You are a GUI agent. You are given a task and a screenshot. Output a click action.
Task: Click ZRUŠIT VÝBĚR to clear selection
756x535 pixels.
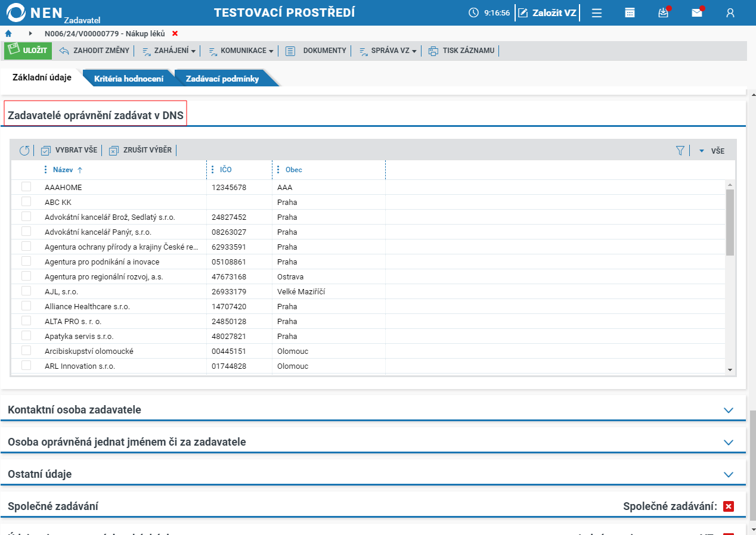pyautogui.click(x=140, y=150)
